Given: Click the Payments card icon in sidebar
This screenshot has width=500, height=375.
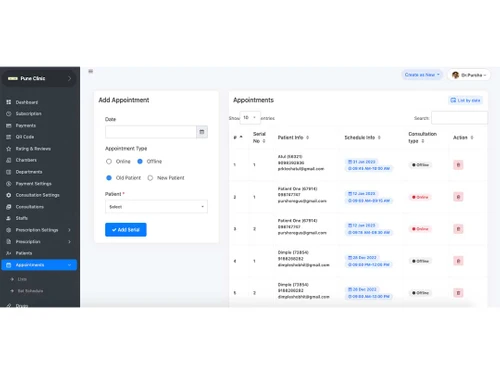Looking at the screenshot, I should [x=9, y=126].
